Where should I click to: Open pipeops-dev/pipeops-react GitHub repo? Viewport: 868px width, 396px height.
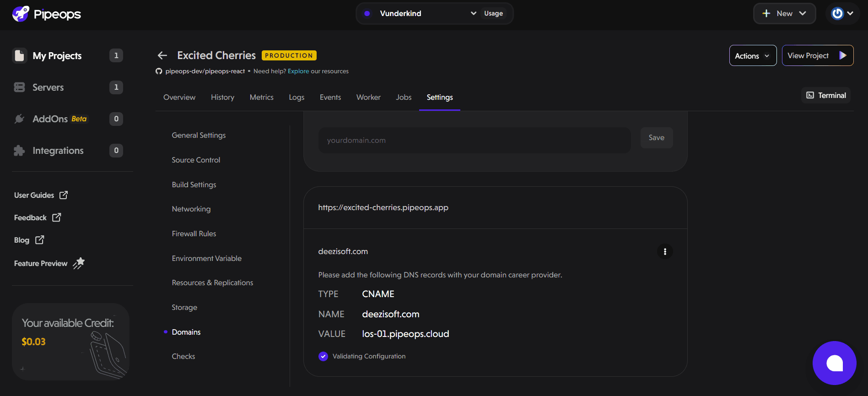click(205, 71)
